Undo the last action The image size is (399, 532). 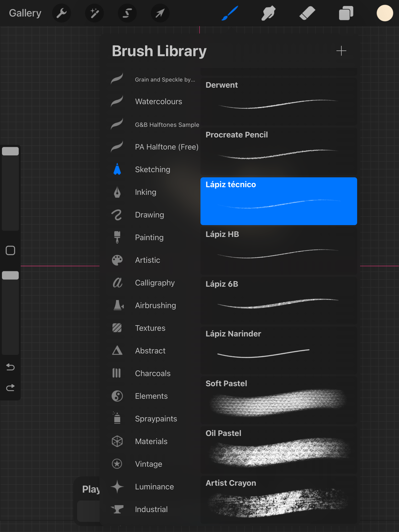10,367
